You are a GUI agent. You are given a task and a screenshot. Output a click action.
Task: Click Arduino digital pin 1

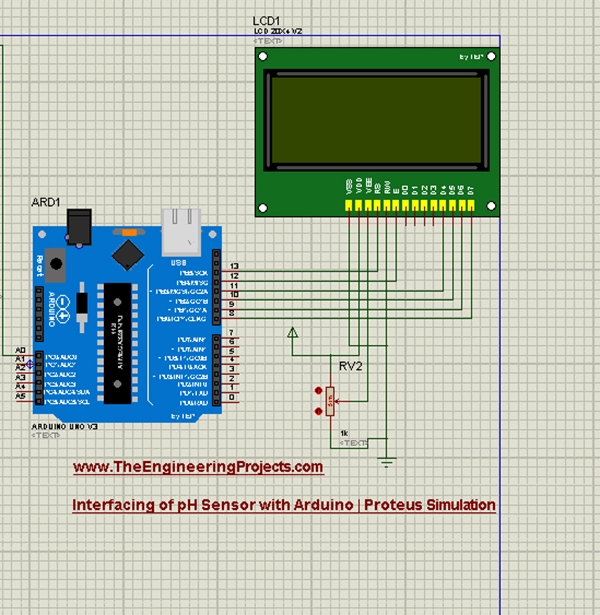click(x=232, y=388)
